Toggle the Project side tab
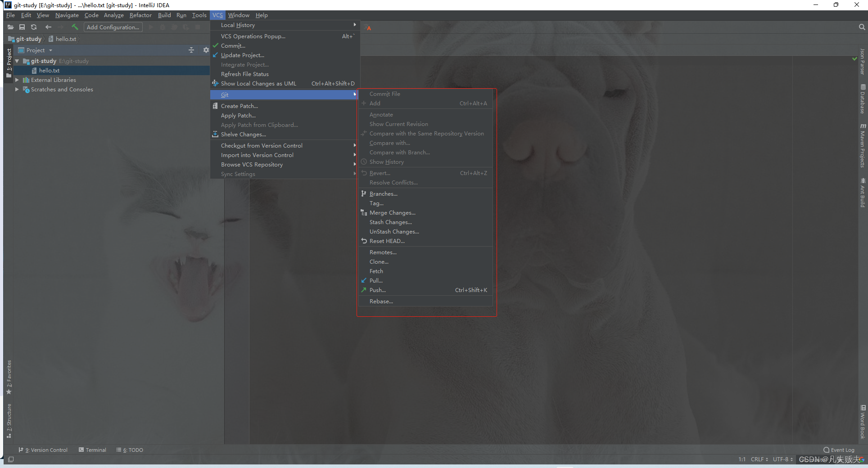 (9, 63)
